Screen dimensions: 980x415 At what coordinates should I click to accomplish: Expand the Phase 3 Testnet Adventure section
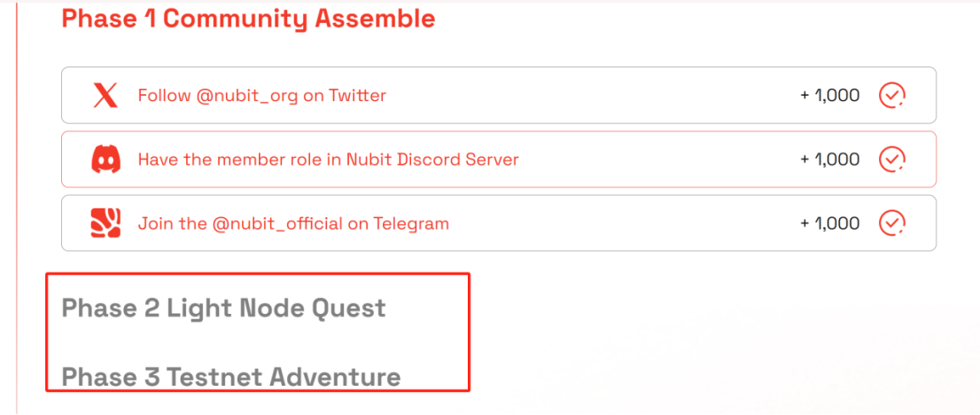231,377
